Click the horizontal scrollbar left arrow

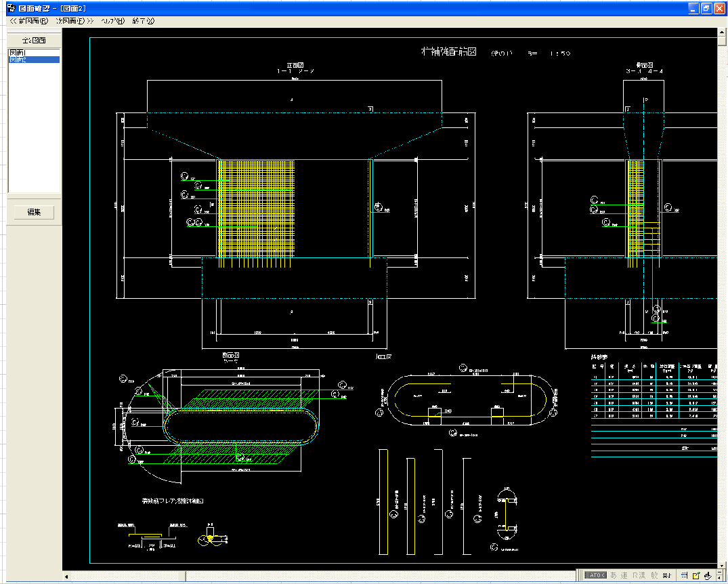coord(66,577)
